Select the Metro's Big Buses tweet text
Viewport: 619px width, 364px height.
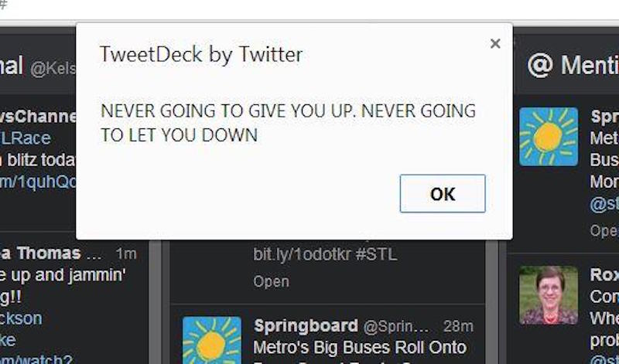pos(360,347)
